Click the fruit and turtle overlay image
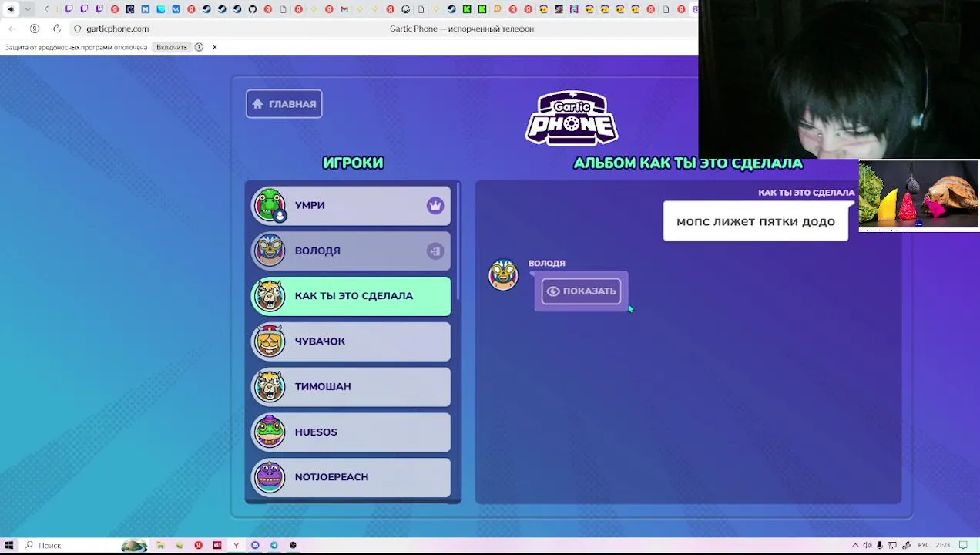Image resolution: width=980 pixels, height=555 pixels. coord(918,196)
